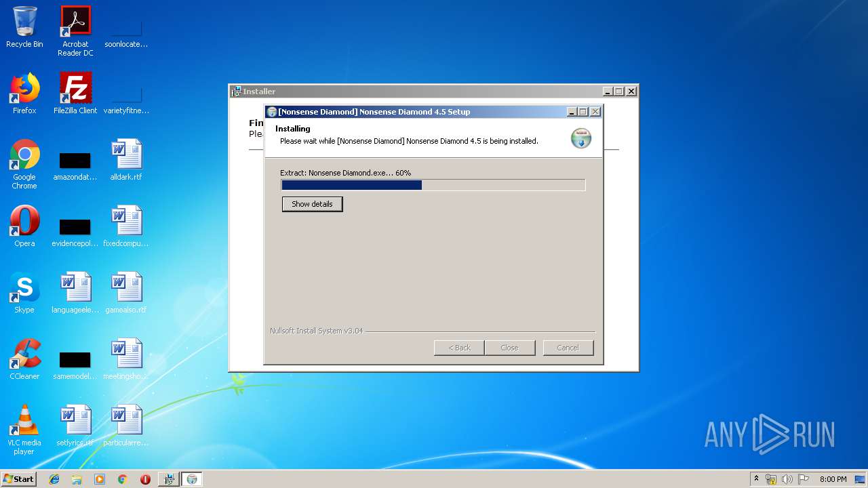Select the Opera desktop shortcut

24,226
